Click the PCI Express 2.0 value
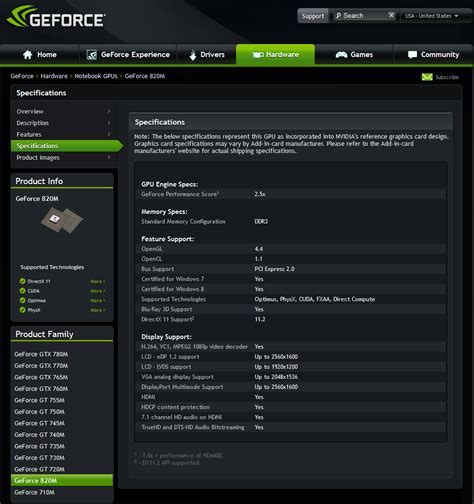This screenshot has width=474, height=504. [x=274, y=269]
